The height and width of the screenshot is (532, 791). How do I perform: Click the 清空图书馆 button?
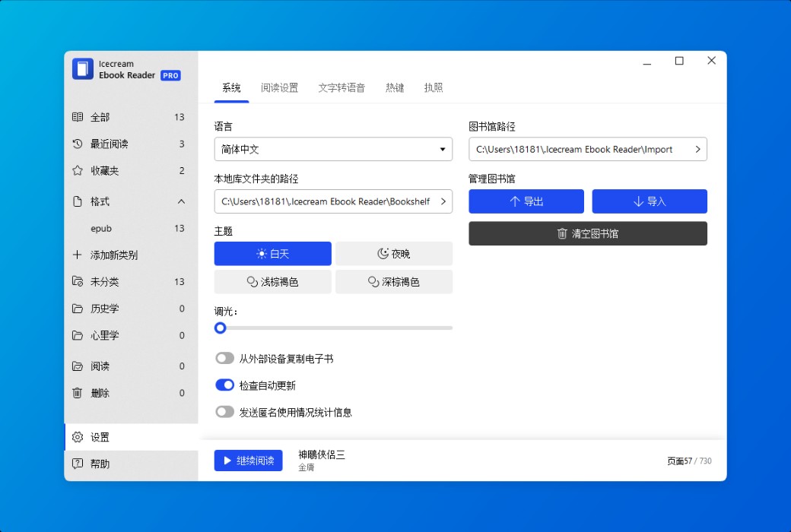tap(587, 233)
